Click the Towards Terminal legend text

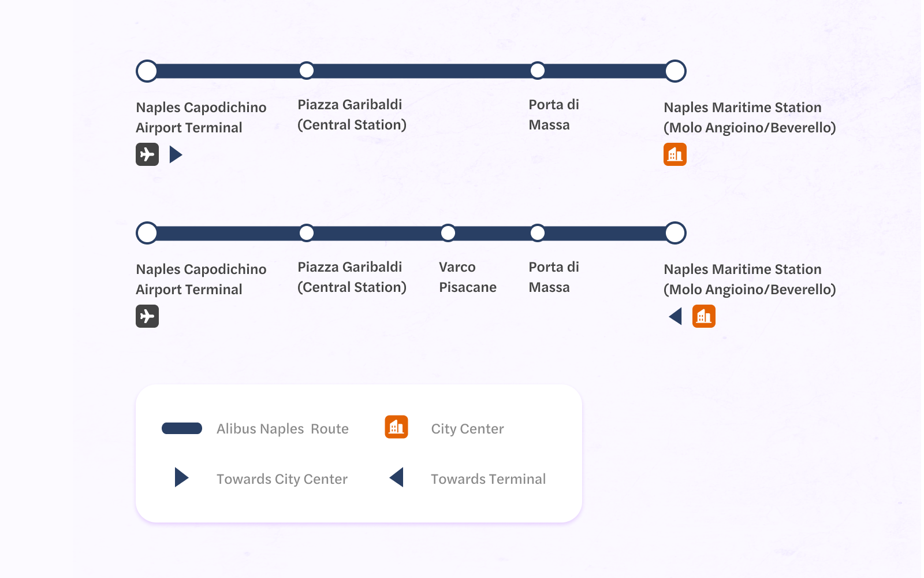point(488,479)
